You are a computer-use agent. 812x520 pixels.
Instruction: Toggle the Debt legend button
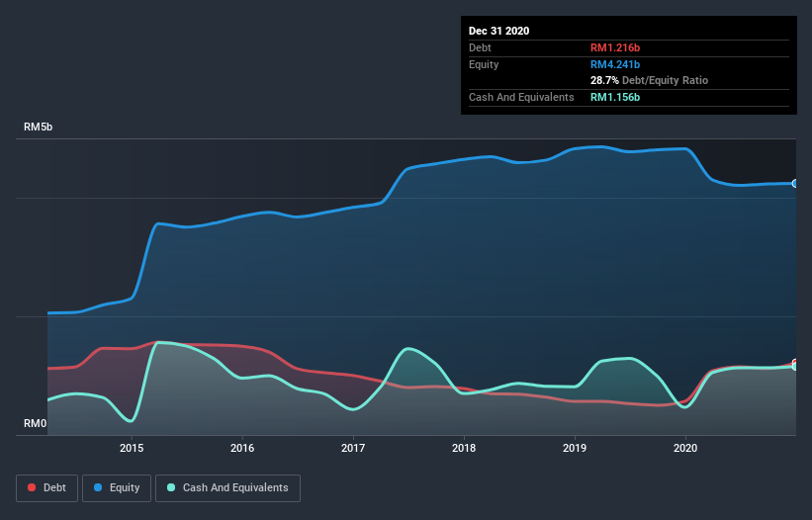[47, 488]
